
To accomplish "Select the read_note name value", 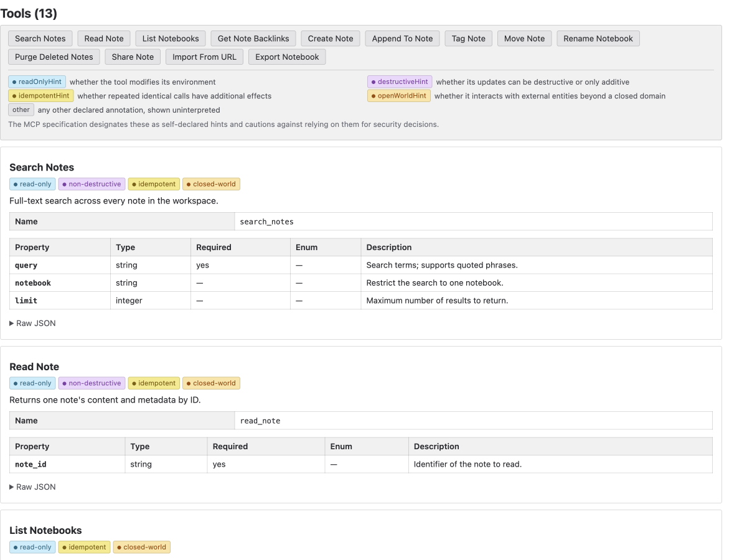I will [260, 421].
